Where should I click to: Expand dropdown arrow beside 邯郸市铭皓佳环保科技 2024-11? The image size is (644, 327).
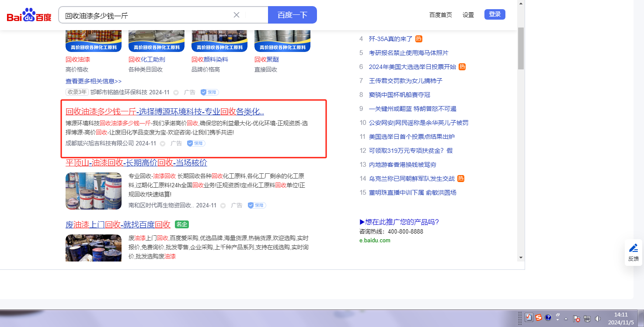(x=176, y=93)
